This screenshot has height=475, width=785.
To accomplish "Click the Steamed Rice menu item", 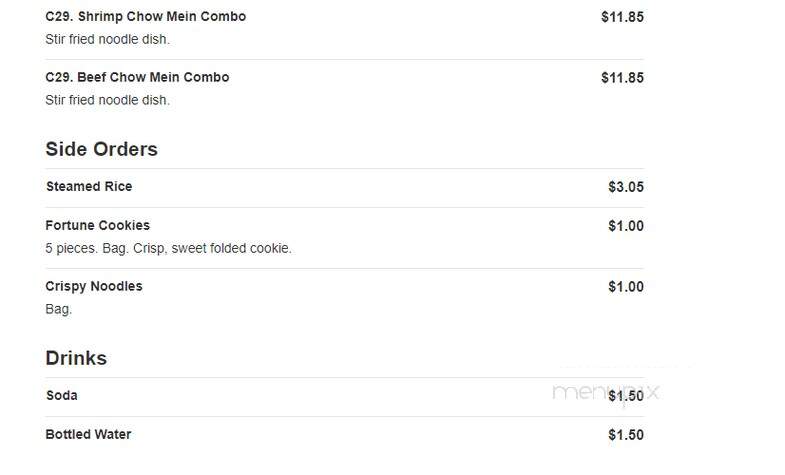I will [89, 186].
